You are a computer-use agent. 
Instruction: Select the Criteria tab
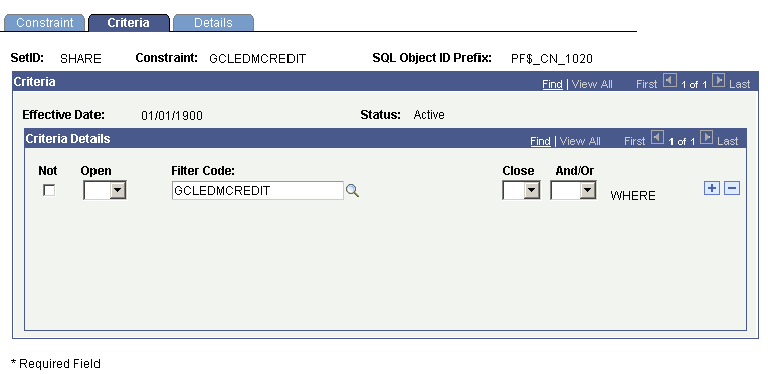(129, 23)
